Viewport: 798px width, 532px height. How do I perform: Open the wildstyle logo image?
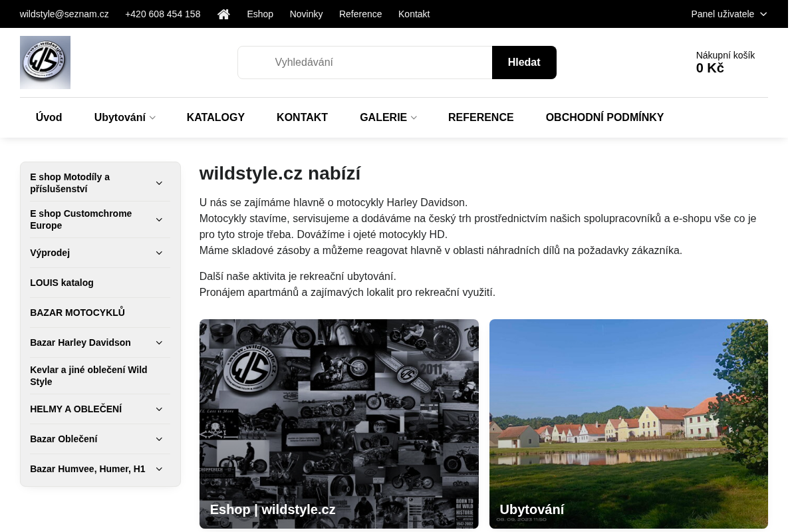(45, 63)
